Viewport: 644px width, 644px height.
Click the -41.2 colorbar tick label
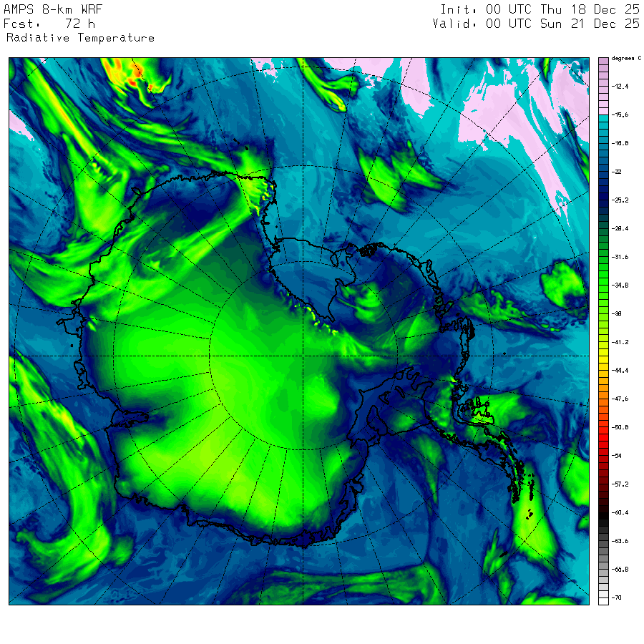pos(620,342)
